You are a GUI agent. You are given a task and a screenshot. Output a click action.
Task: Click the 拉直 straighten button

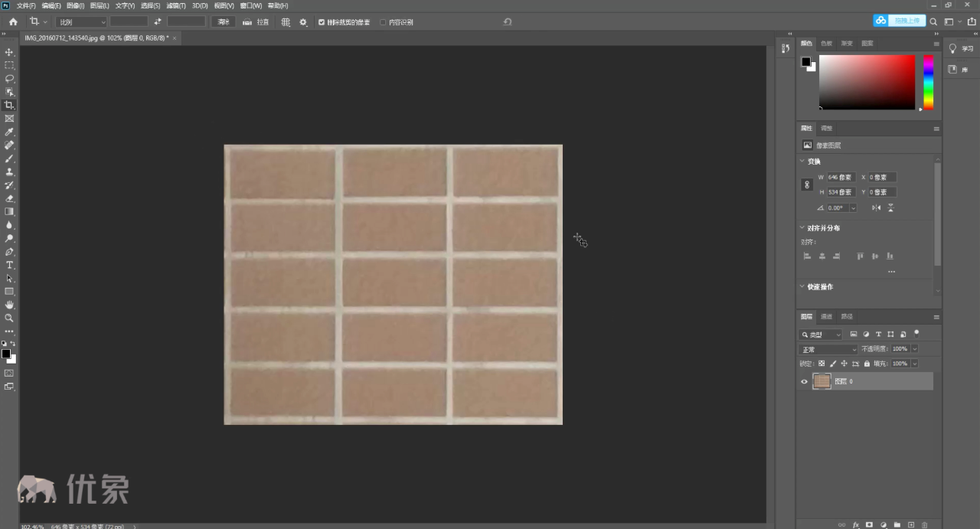tap(256, 22)
